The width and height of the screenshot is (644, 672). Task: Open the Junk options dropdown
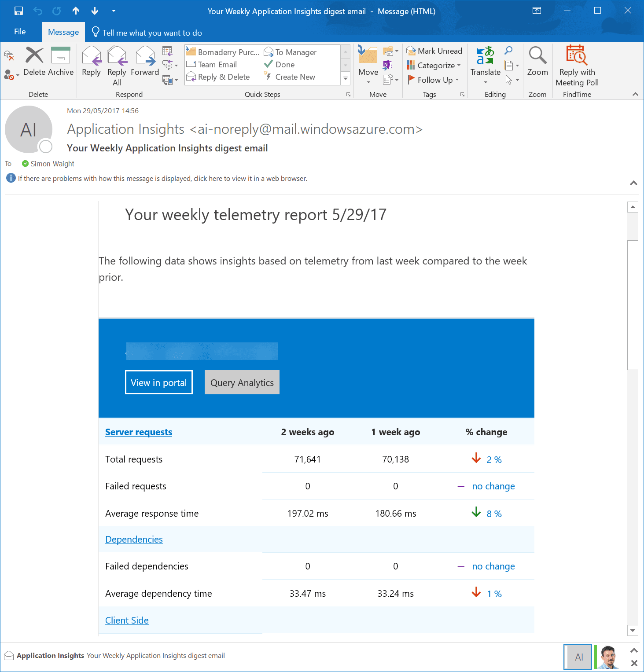[11, 75]
